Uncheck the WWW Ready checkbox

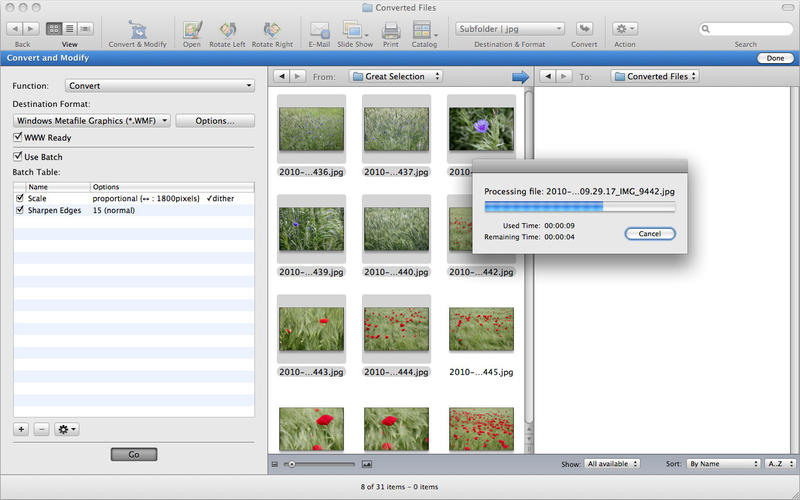click(x=18, y=138)
